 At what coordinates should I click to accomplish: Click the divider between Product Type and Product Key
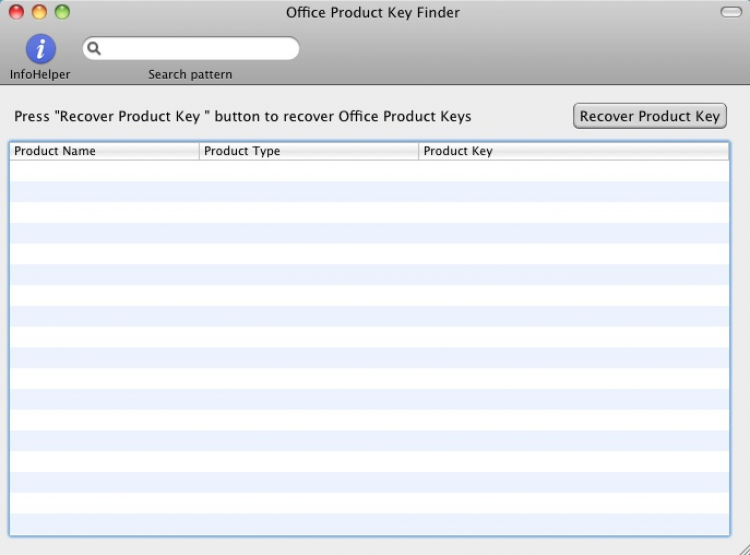pos(418,151)
